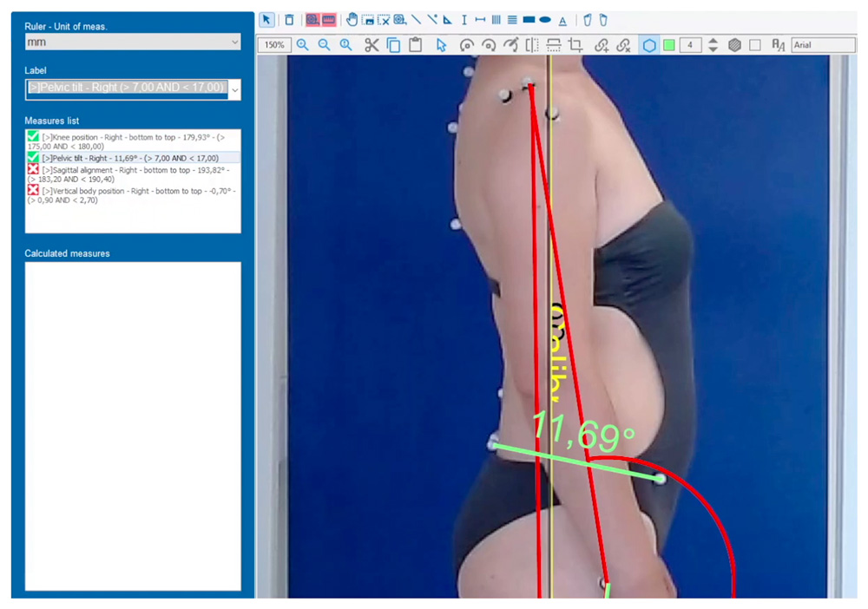This screenshot has height=609, width=868.
Task: Click the scissors cut icon
Action: click(x=372, y=45)
